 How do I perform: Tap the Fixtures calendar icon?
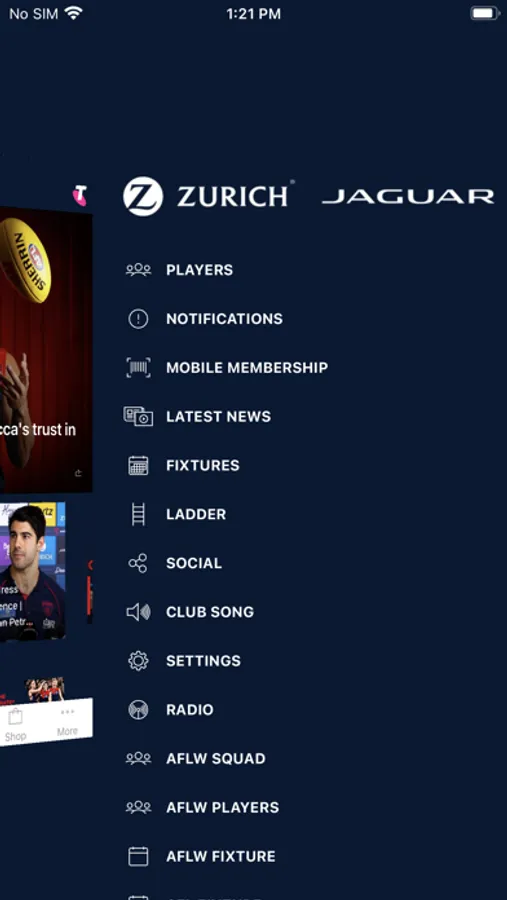[138, 465]
